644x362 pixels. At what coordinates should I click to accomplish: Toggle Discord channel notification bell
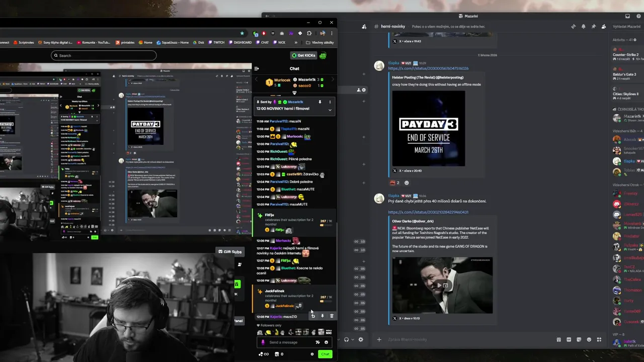pos(583,26)
